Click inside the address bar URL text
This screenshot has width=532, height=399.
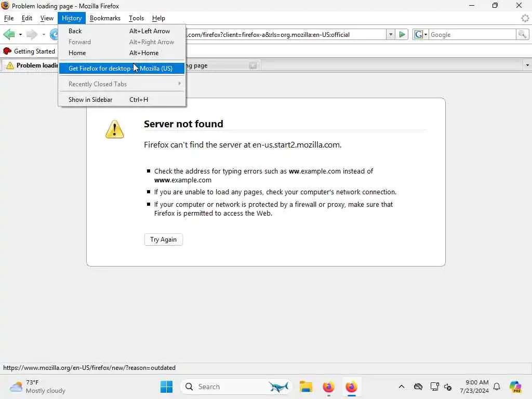pos(268,35)
